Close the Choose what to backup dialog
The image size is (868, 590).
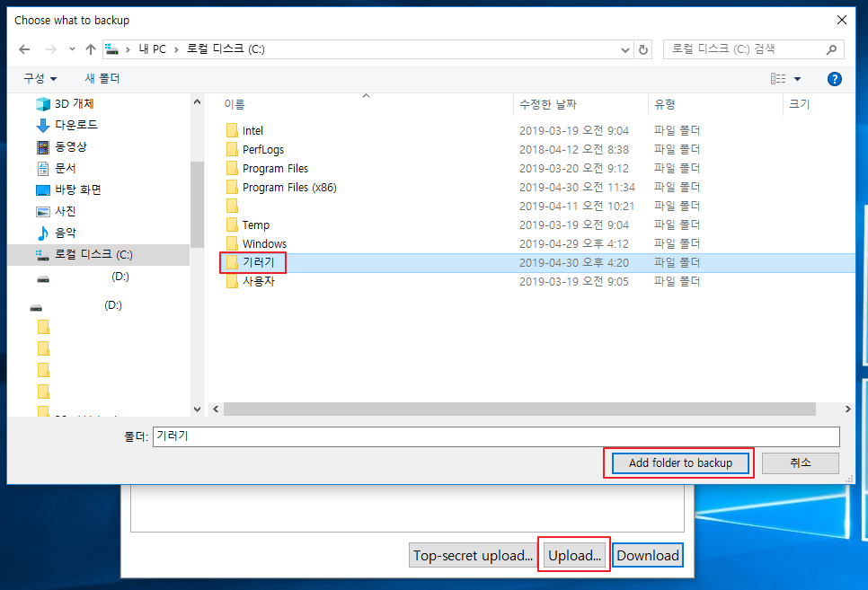tap(842, 20)
